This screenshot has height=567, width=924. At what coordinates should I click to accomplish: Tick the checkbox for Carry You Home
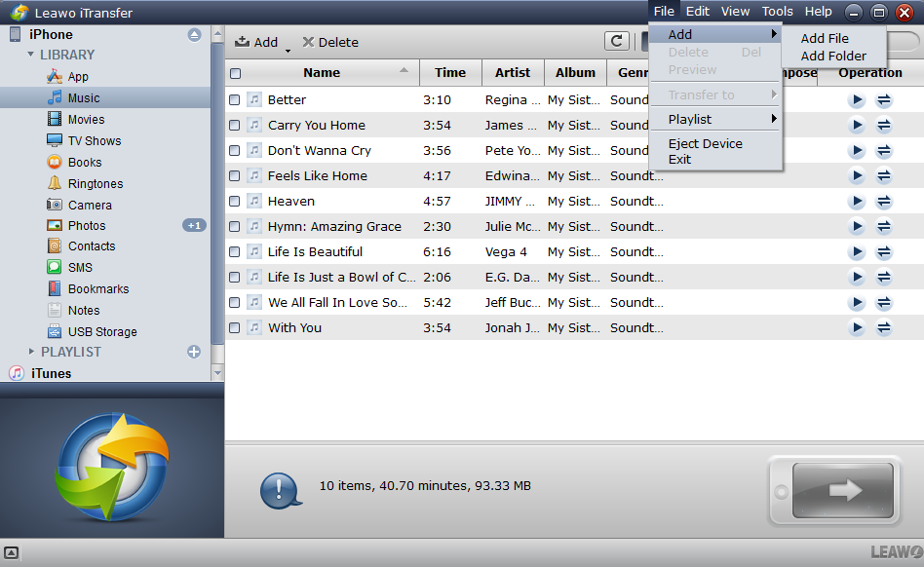[235, 126]
